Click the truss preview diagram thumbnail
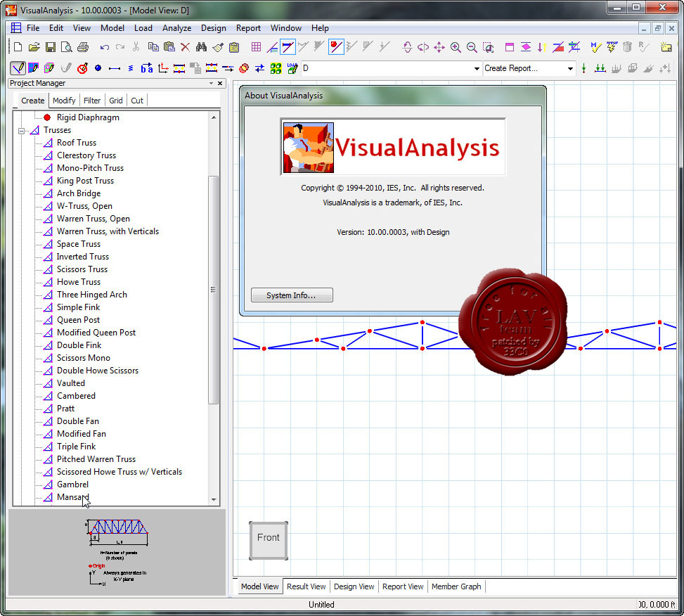684x616 pixels. tap(118, 551)
